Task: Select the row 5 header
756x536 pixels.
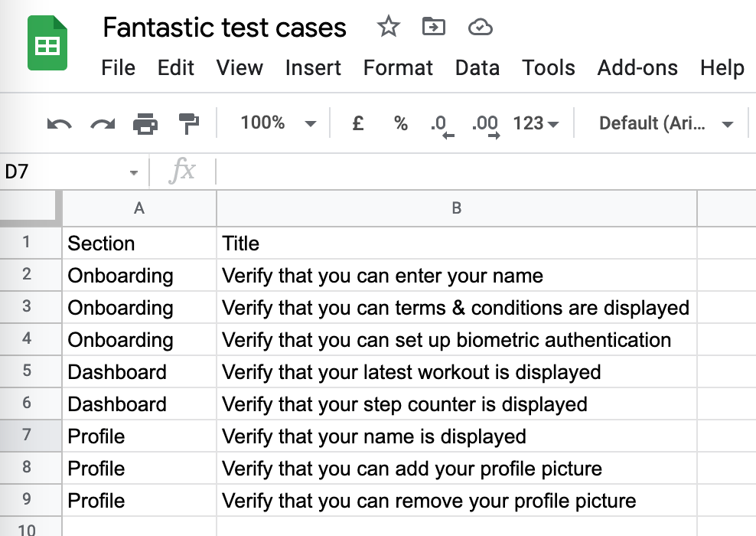Action: [x=28, y=371]
